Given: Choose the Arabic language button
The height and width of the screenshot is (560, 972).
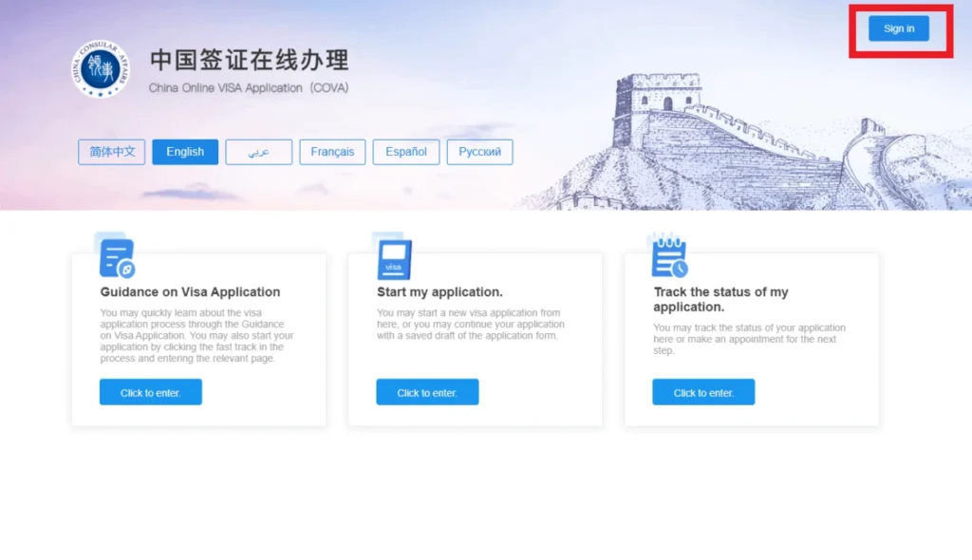Looking at the screenshot, I should tap(258, 152).
